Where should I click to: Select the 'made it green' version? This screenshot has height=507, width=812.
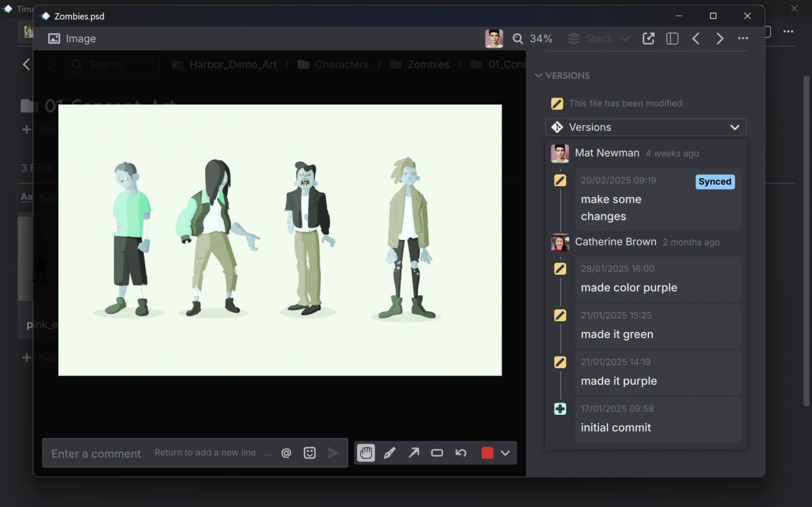(658, 326)
